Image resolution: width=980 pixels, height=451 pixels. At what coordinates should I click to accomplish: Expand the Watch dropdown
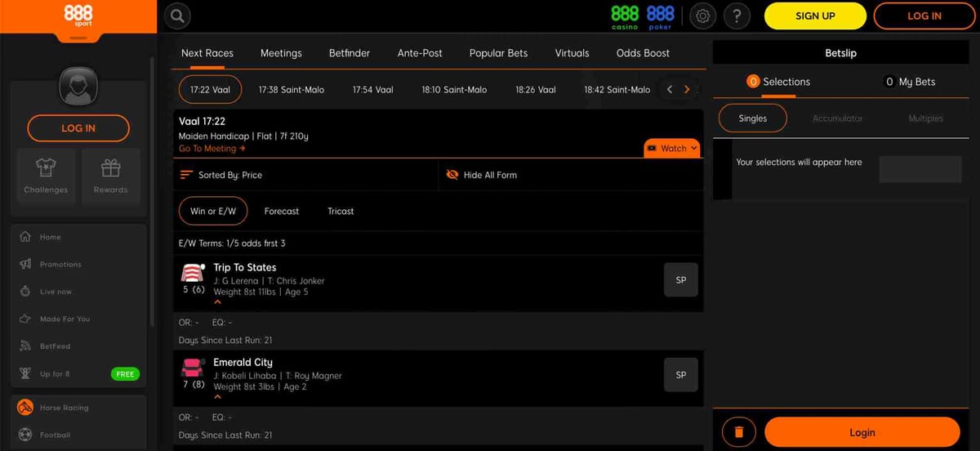point(672,148)
